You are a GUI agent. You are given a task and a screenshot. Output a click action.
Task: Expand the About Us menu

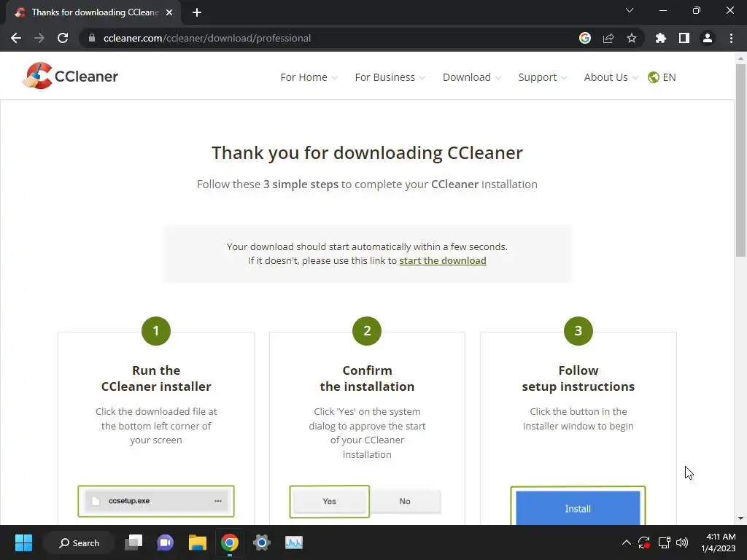[x=611, y=77]
